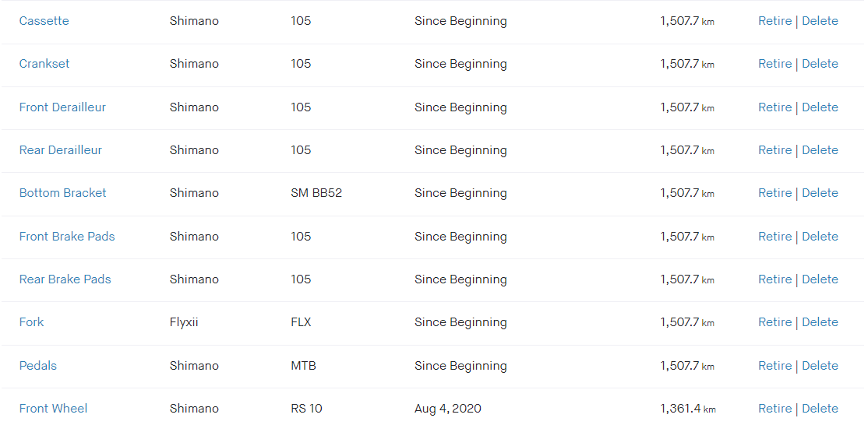Delete the Crankset component

(x=820, y=64)
